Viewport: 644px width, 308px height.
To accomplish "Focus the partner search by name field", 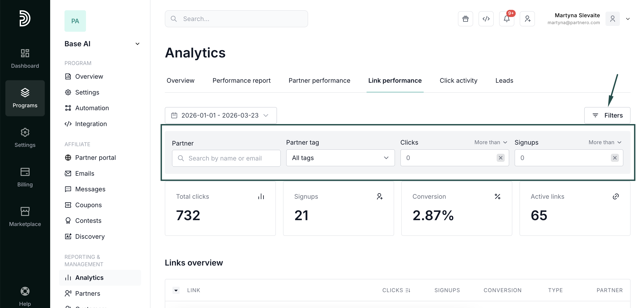I will (226, 158).
